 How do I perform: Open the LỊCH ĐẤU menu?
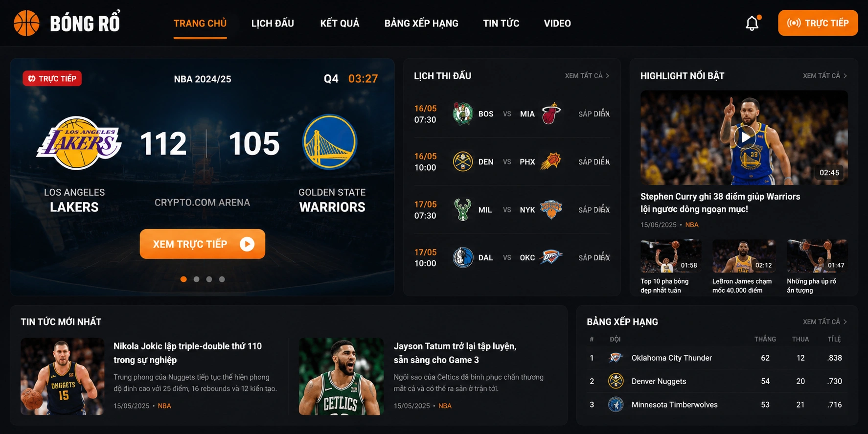pyautogui.click(x=273, y=23)
